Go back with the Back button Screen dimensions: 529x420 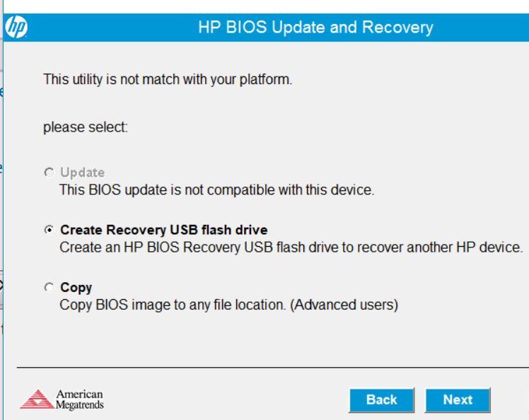click(x=382, y=400)
